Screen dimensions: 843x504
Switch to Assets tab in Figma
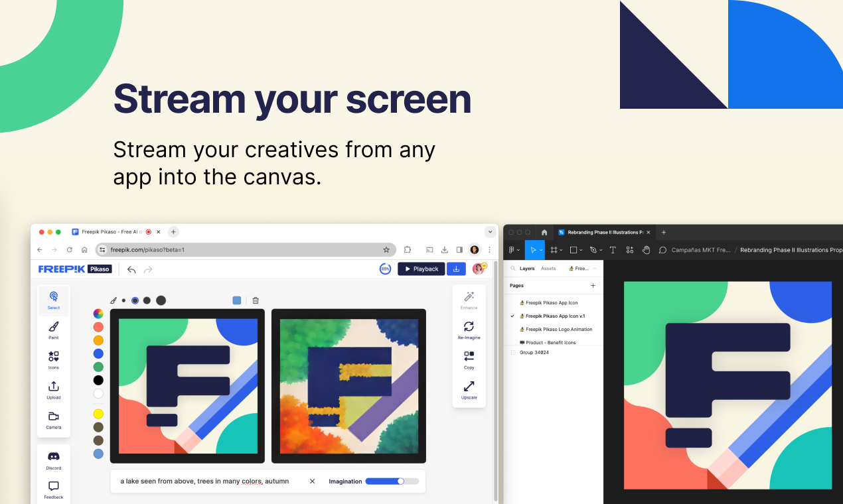click(x=548, y=269)
